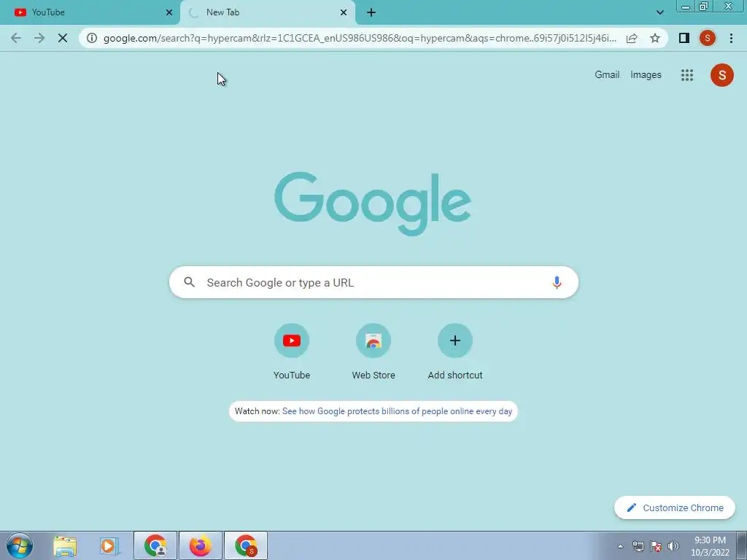Stop loading the page
This screenshot has width=747, height=560.
pyautogui.click(x=63, y=38)
